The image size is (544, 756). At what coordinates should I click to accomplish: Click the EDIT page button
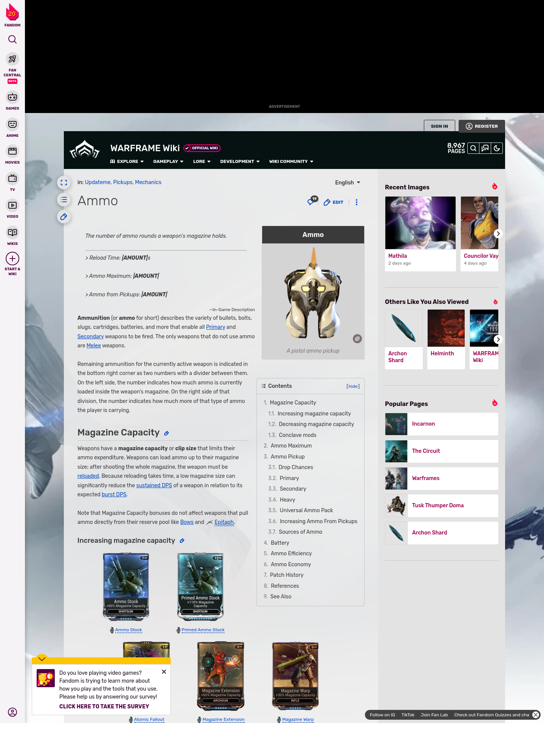coord(334,202)
